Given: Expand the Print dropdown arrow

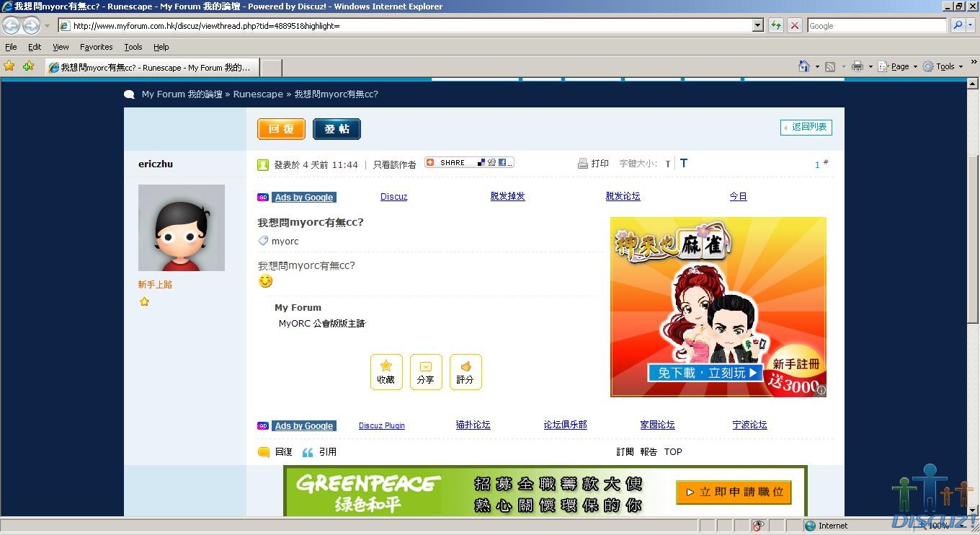Looking at the screenshot, I should click(x=870, y=67).
